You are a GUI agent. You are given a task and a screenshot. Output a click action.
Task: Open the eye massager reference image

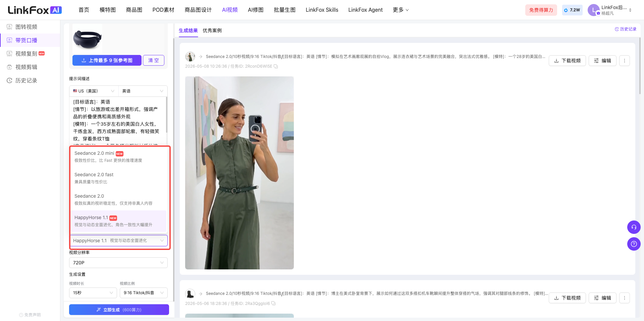pyautogui.click(x=87, y=39)
